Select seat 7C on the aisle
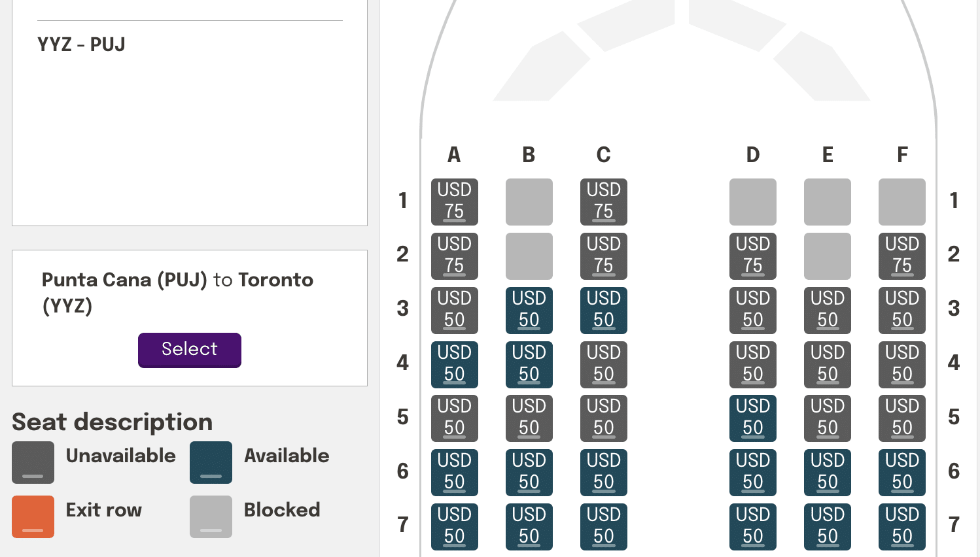 pyautogui.click(x=603, y=526)
